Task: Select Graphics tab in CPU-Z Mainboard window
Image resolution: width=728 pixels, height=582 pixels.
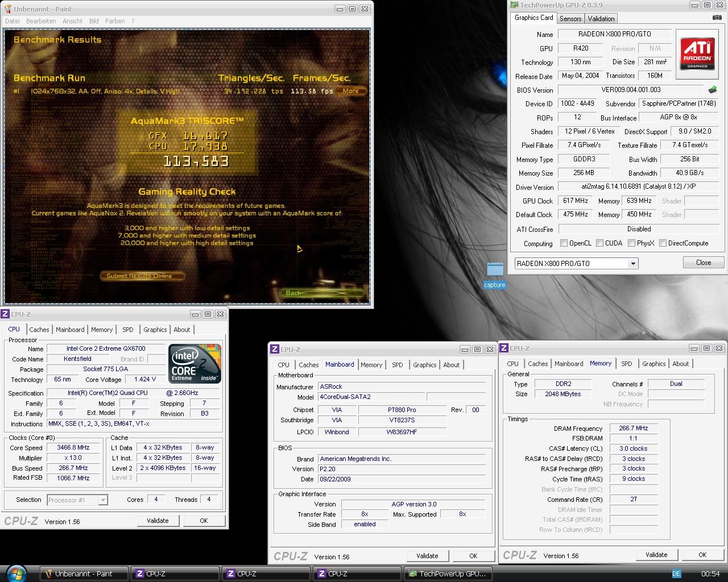Action: 425,365
